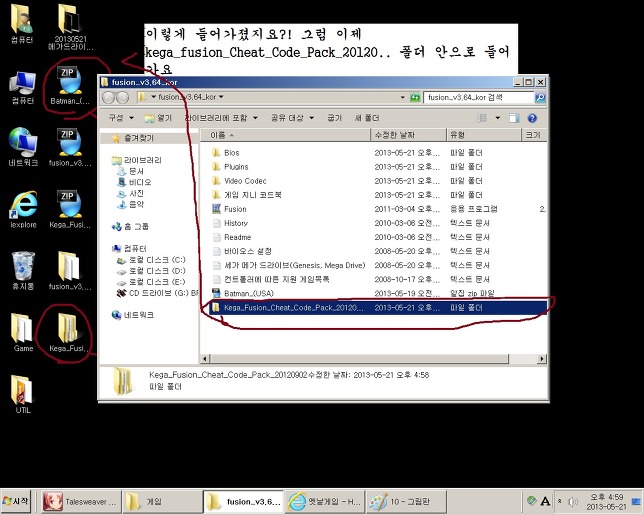Screen dimensions: 644x515
Task: Click 열기 toolbar button
Action: click(x=158, y=118)
